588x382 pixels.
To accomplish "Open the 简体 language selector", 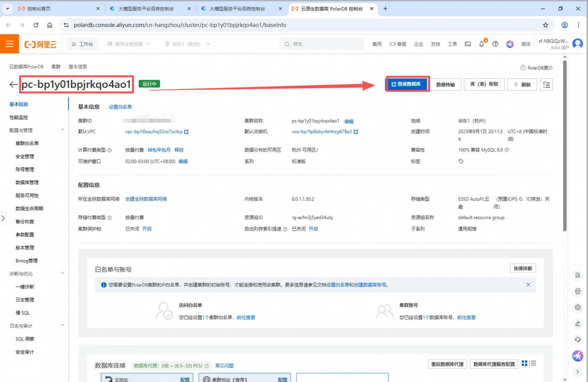I will pyautogui.click(x=526, y=44).
